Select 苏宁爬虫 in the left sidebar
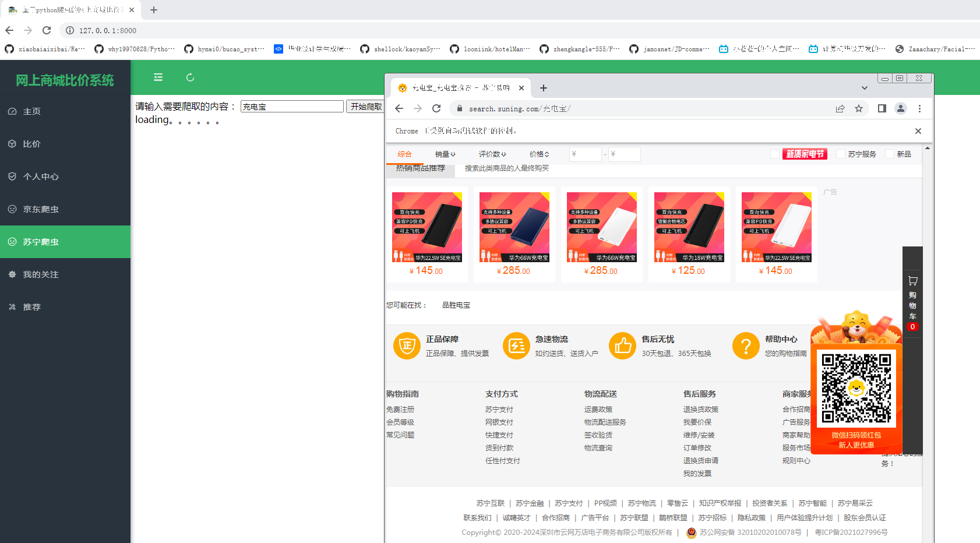980x543 pixels. point(65,242)
